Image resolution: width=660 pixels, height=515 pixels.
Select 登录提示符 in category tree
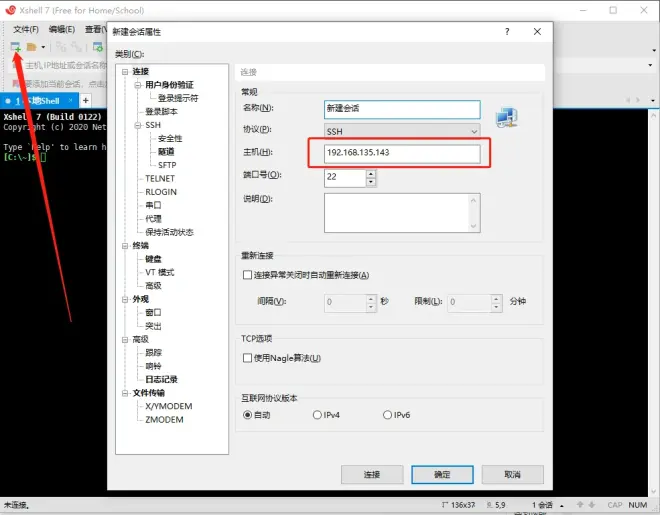(x=178, y=98)
